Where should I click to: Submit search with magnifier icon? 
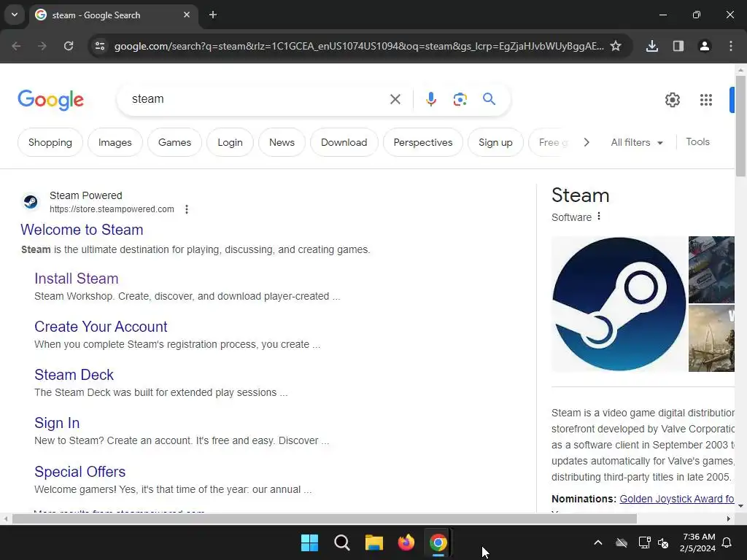[489, 99]
